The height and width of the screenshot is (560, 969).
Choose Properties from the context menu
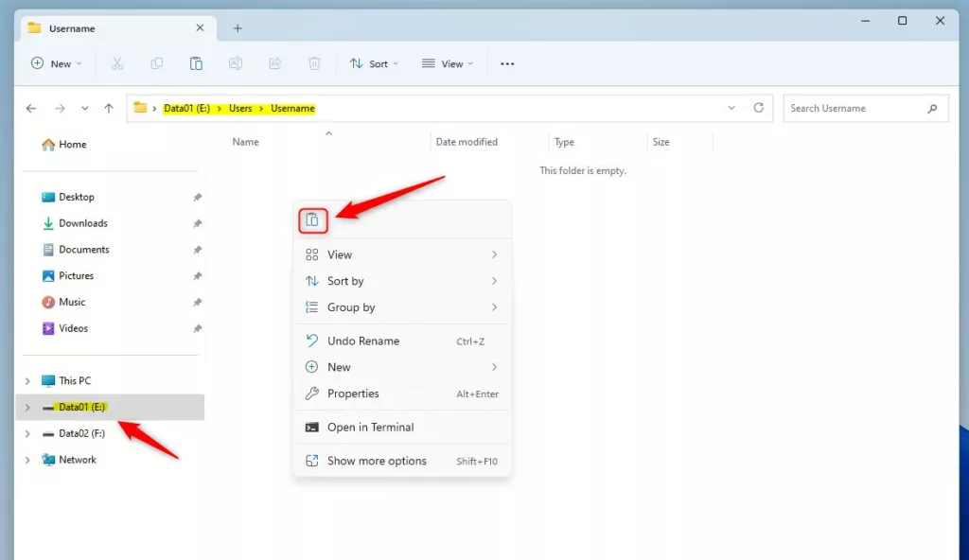point(402,394)
